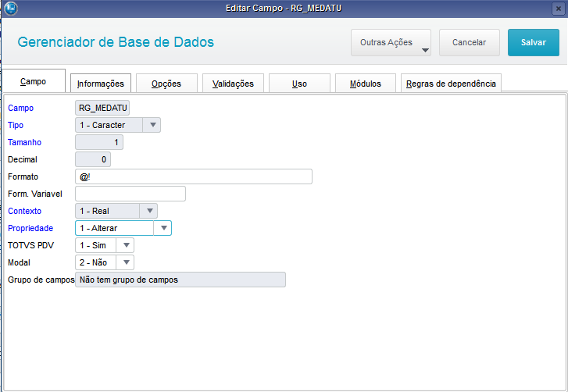Viewport: 568px width, 392px height.
Task: Switch to the Campo tab
Action: [x=34, y=81]
